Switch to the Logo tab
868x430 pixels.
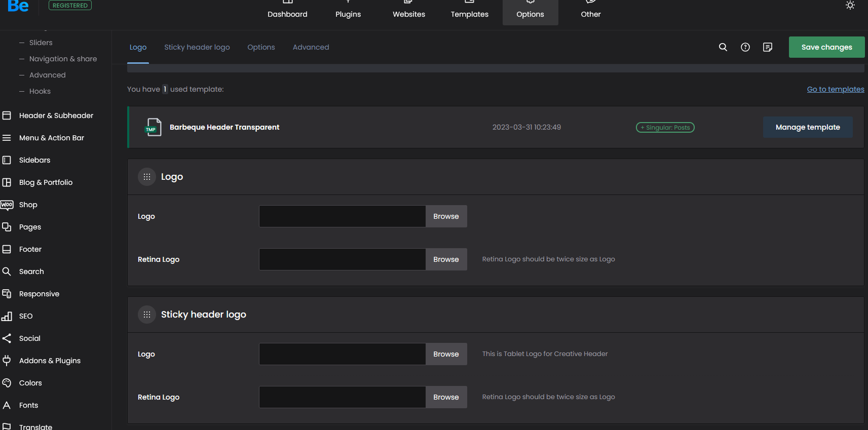pos(138,47)
